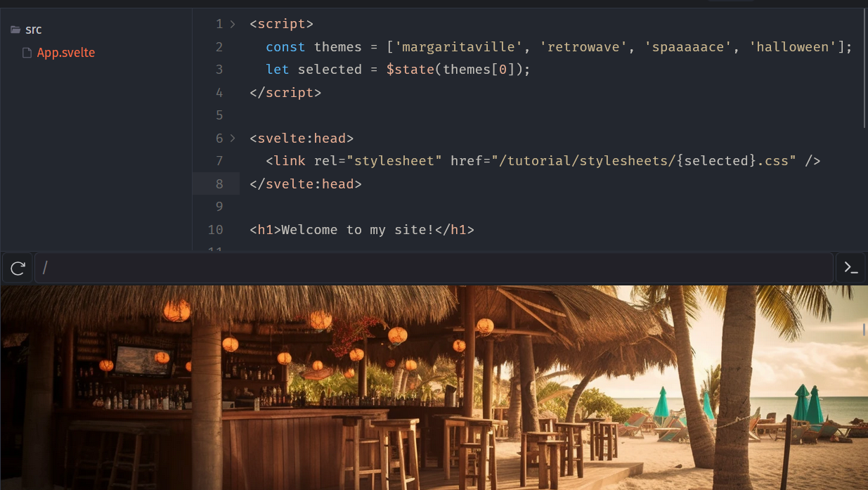Open the App.svelte file
This screenshot has width=868, height=490.
(66, 53)
